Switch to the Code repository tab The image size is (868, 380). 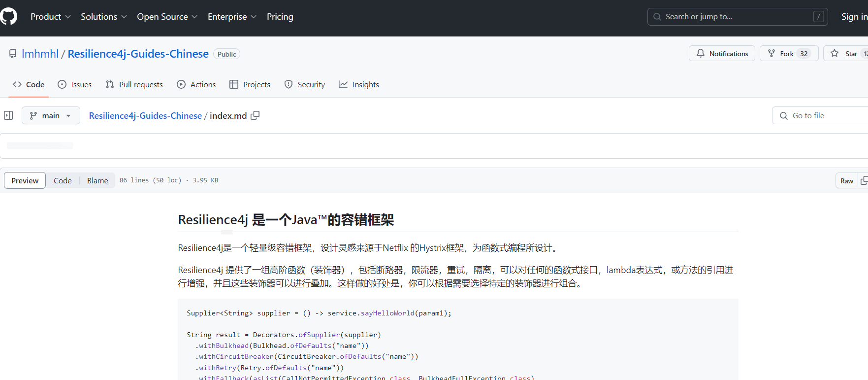pyautogui.click(x=29, y=85)
